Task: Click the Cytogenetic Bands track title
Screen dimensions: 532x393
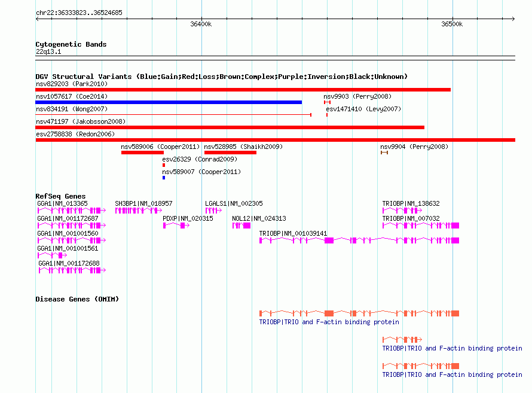Action: pyautogui.click(x=71, y=44)
